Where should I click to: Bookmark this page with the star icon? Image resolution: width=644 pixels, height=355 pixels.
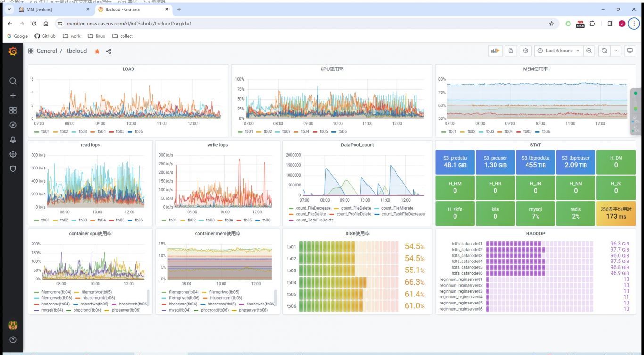point(551,24)
